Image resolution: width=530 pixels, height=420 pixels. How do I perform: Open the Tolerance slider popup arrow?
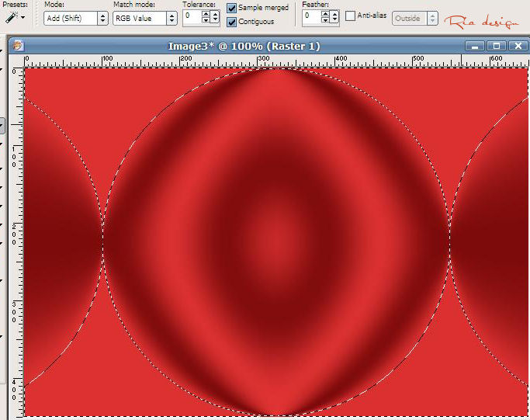tap(215, 17)
